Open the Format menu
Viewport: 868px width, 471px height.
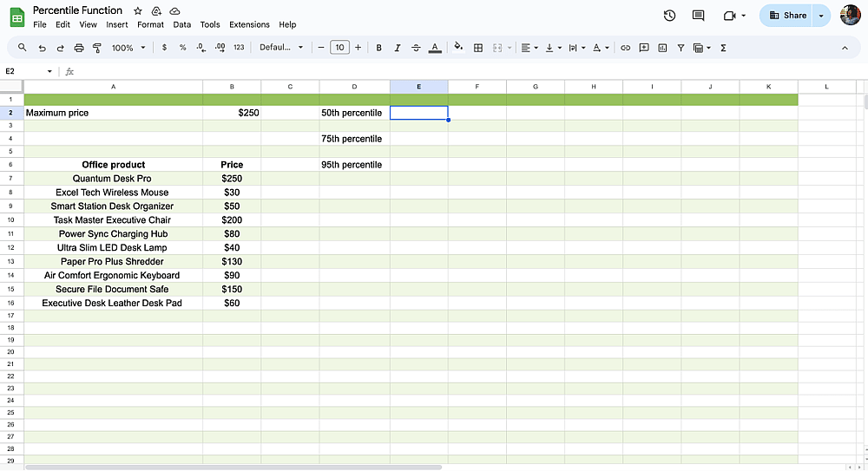(x=150, y=25)
